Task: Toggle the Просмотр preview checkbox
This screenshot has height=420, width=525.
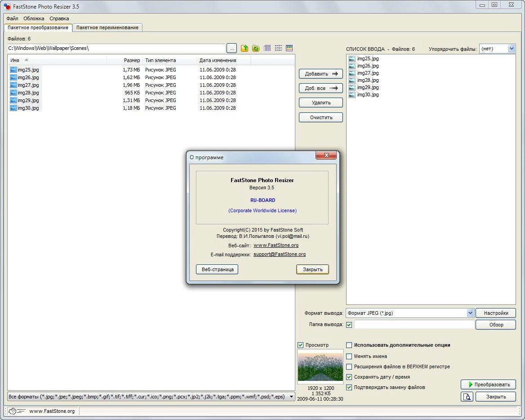Action: [300, 345]
